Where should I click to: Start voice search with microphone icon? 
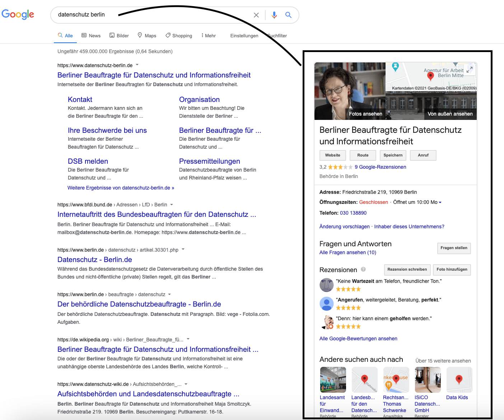point(274,15)
